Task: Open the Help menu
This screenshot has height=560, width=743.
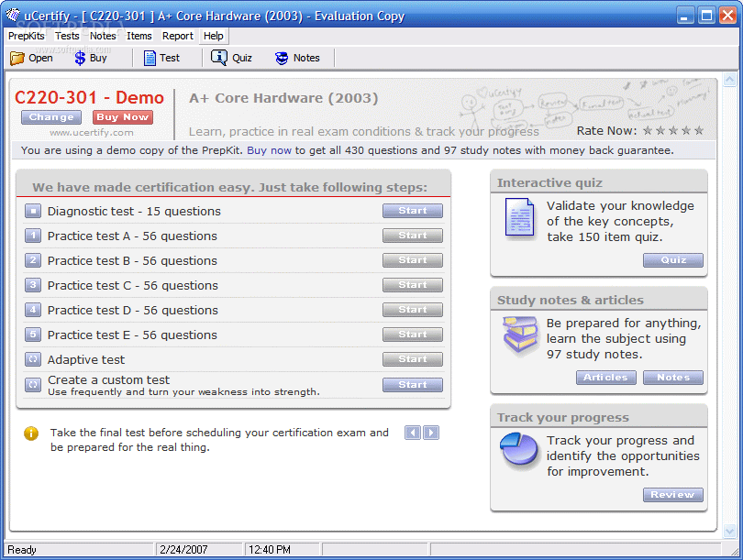Action: 213,36
